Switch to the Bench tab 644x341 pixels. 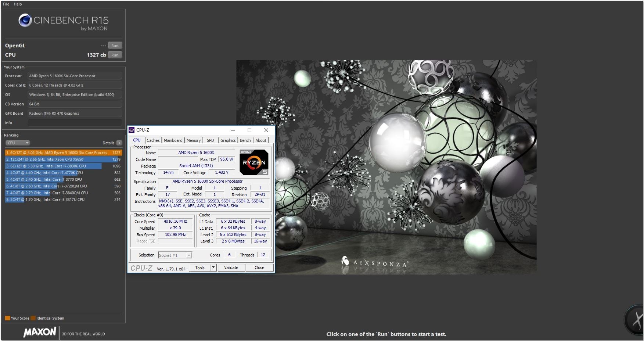(x=245, y=140)
